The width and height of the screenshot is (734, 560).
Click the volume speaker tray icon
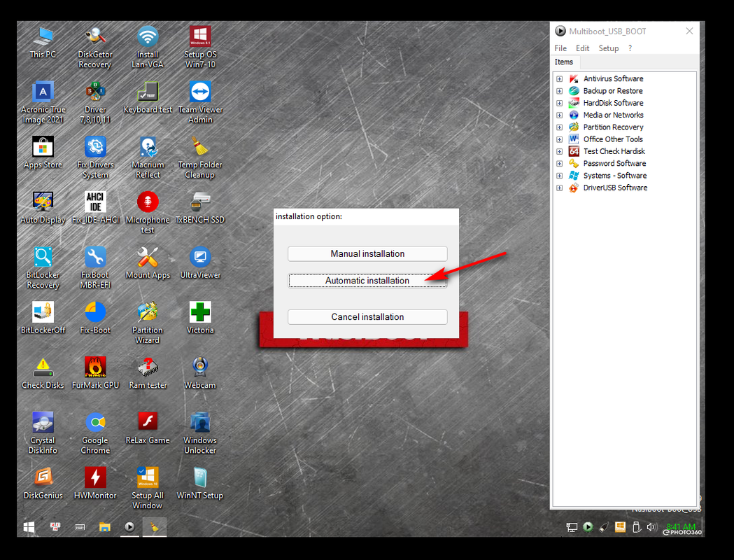(x=651, y=527)
